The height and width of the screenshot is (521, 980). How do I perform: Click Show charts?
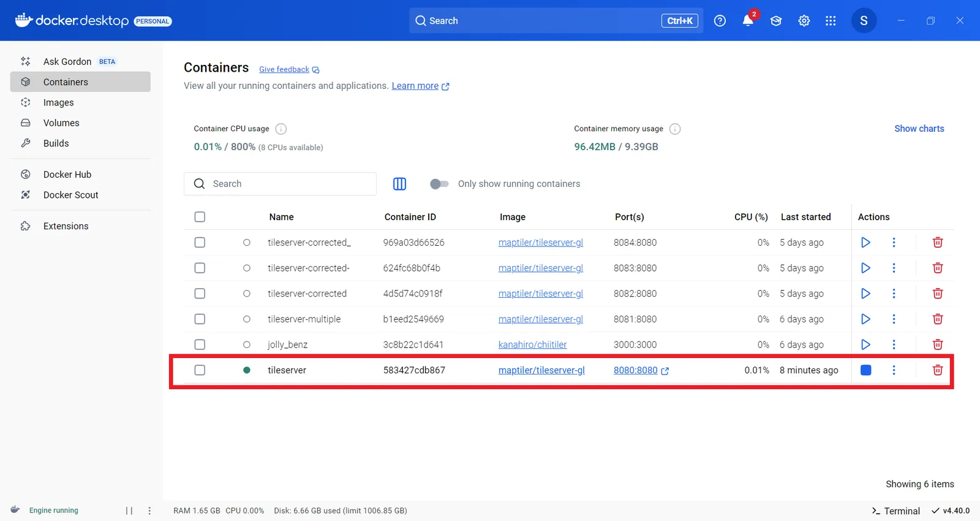(919, 129)
